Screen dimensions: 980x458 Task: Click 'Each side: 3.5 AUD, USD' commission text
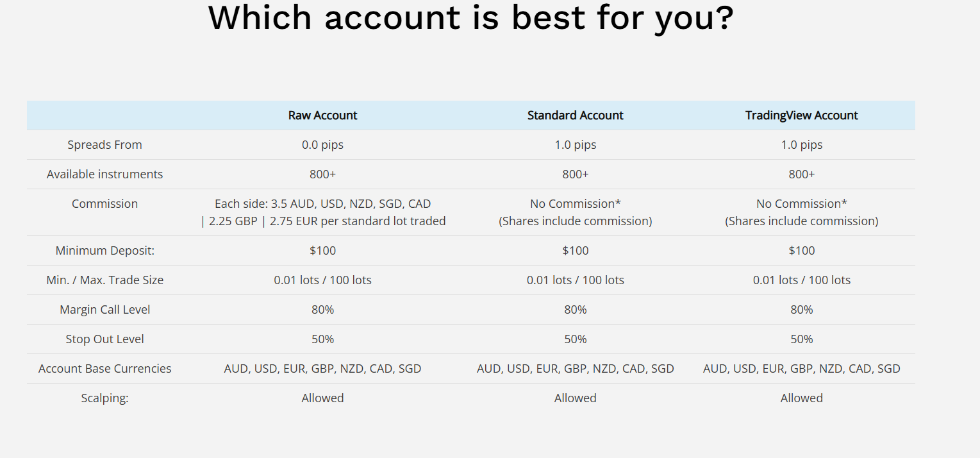pos(322,204)
